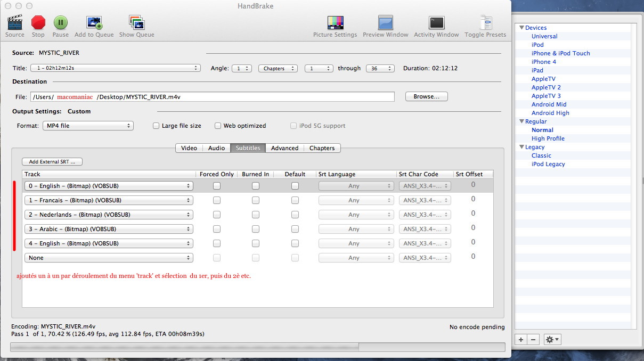Check Forced Only for 1 Francais track
This screenshot has width=644, height=361.
[x=217, y=200]
